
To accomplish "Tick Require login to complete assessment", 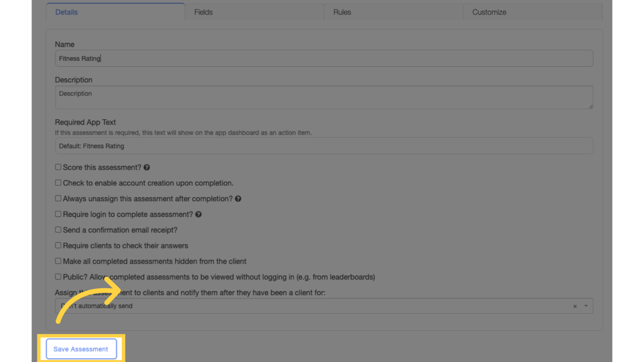I will click(58, 214).
